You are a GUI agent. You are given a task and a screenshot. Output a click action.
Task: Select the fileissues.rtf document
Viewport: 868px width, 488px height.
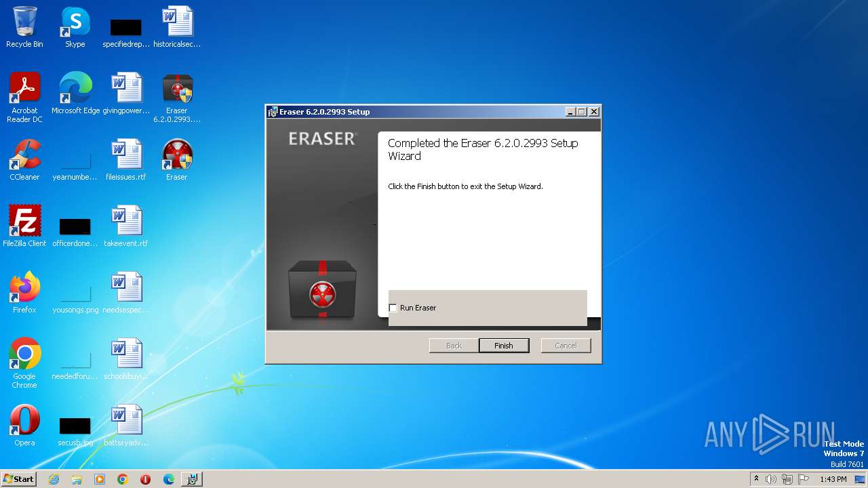[126, 160]
